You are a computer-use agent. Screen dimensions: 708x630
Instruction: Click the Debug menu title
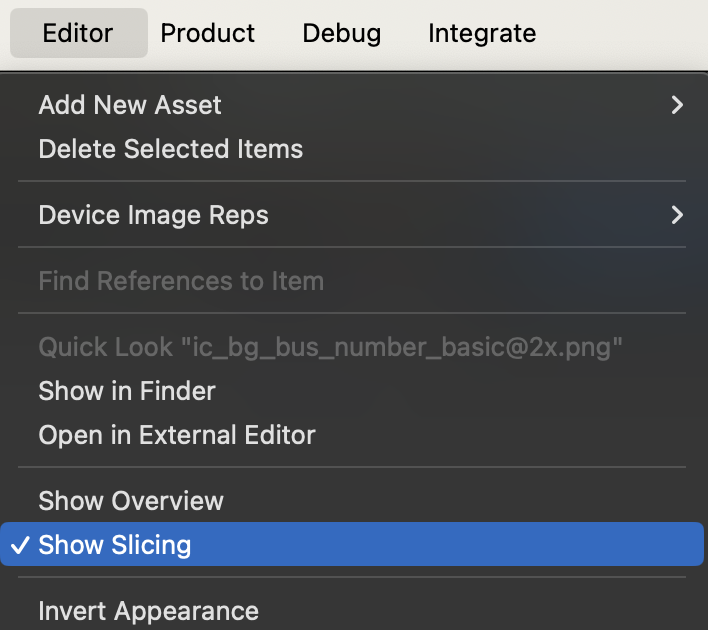click(x=341, y=33)
